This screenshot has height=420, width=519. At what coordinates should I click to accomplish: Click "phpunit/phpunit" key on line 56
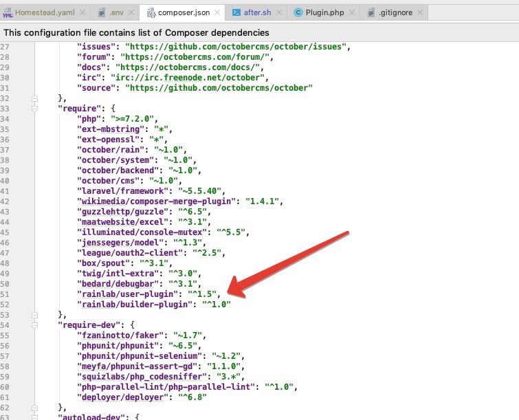click(118, 346)
